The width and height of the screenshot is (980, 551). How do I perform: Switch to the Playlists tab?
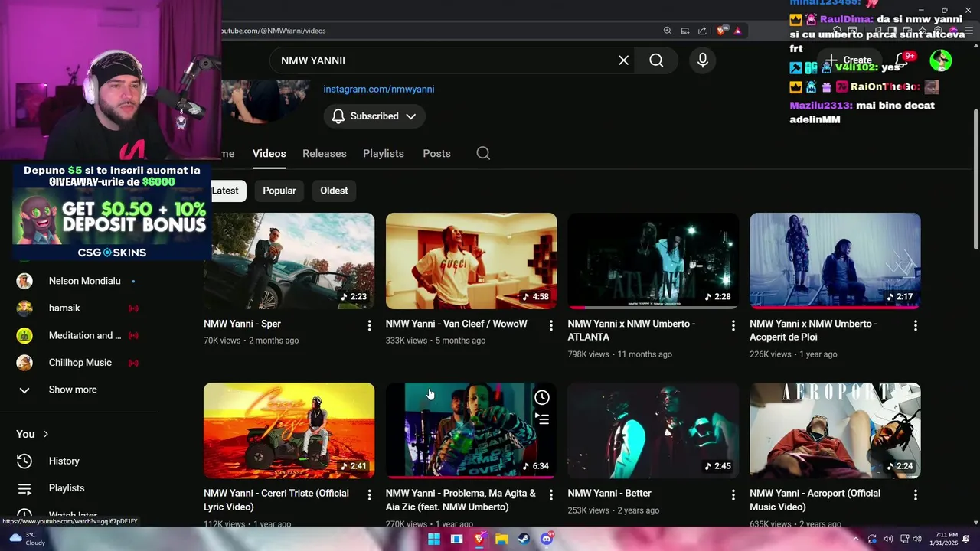[x=384, y=153]
